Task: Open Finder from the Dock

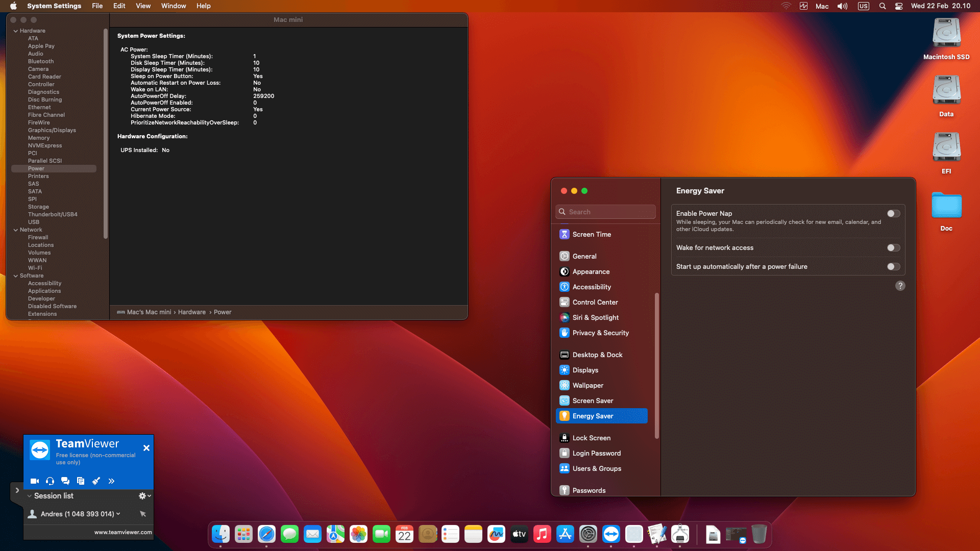Action: point(220,534)
